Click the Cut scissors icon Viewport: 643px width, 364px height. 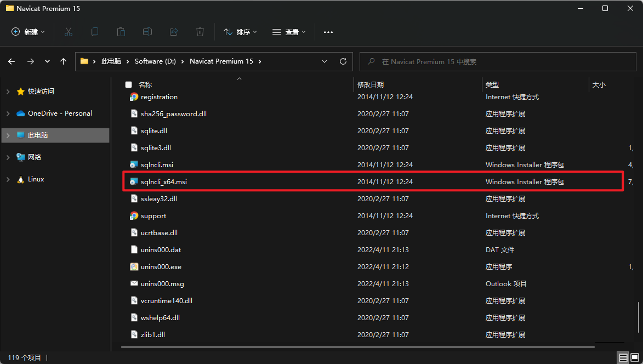point(69,32)
